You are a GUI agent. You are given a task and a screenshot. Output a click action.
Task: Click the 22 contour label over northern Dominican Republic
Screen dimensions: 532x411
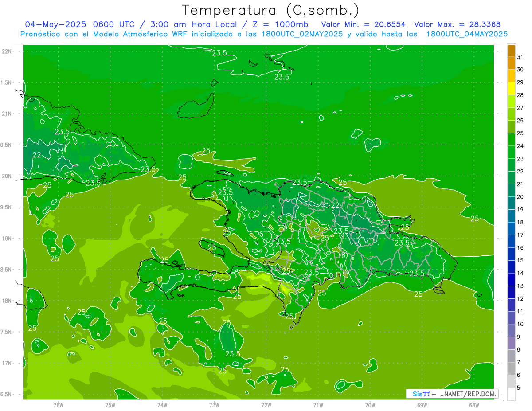click(x=335, y=206)
